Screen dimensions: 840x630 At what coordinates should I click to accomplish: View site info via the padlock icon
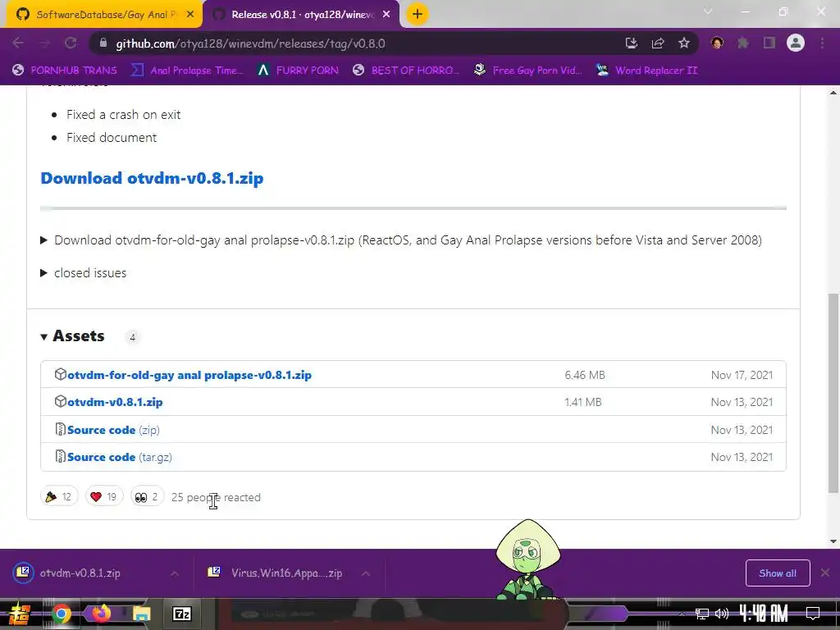103,43
